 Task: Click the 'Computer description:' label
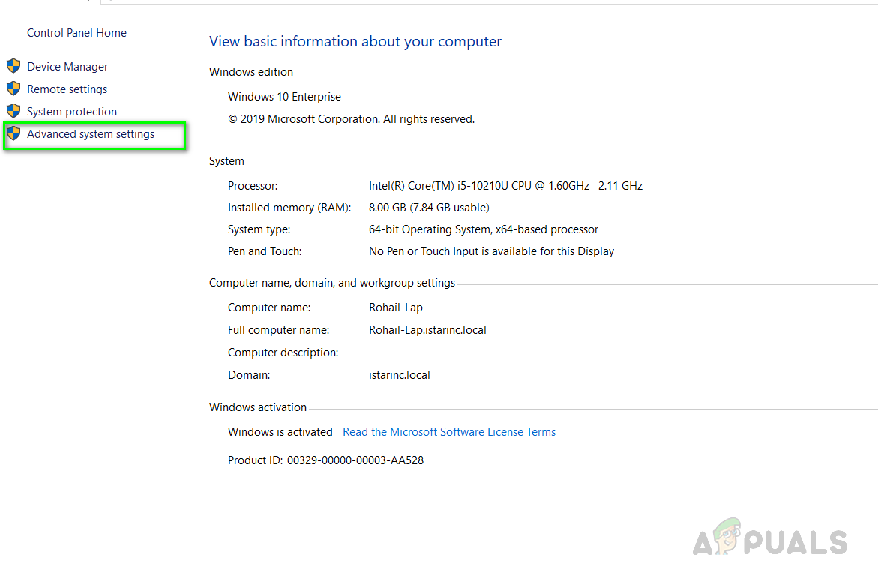[x=283, y=352]
